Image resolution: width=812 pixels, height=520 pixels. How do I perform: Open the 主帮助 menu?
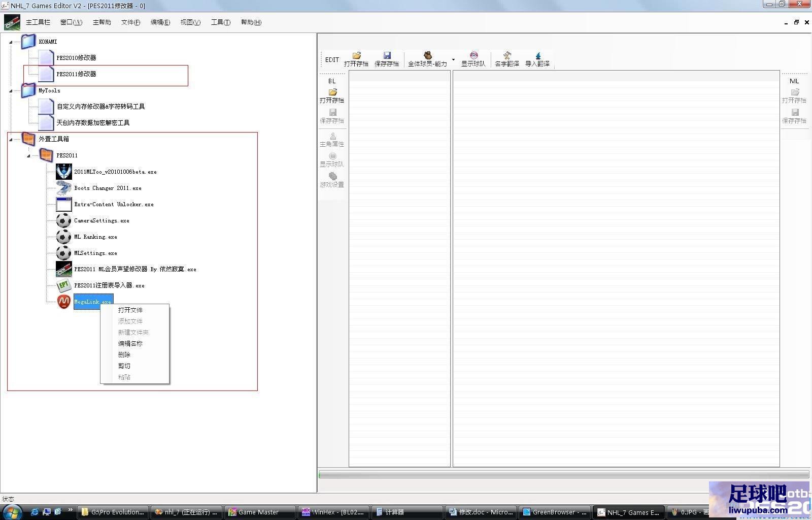click(102, 22)
